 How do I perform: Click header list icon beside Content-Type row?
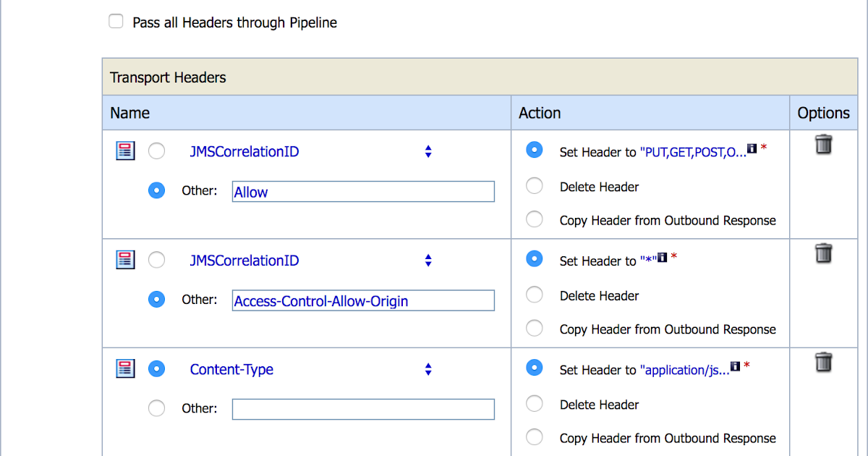(124, 368)
